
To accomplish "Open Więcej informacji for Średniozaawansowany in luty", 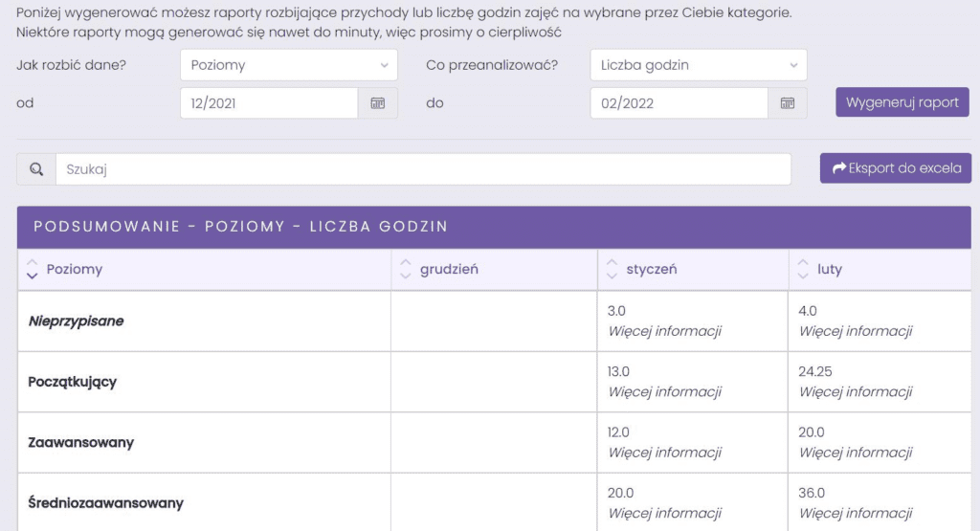I will point(856,513).
